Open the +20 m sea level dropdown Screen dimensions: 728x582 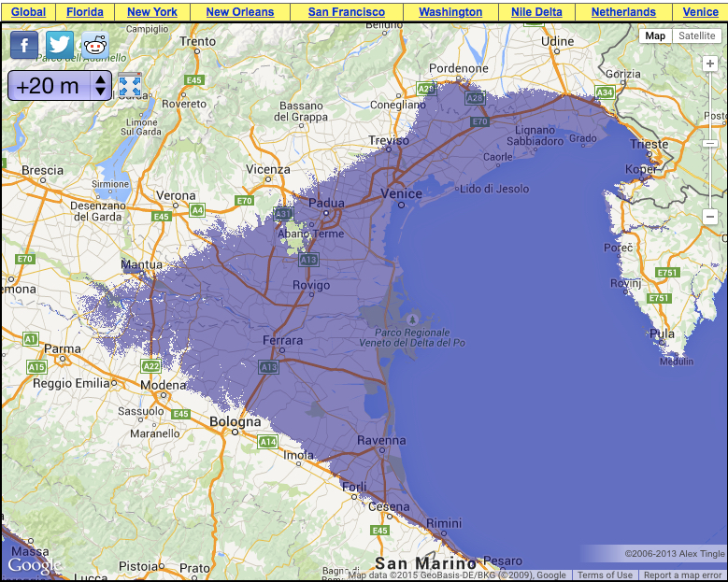(60, 86)
